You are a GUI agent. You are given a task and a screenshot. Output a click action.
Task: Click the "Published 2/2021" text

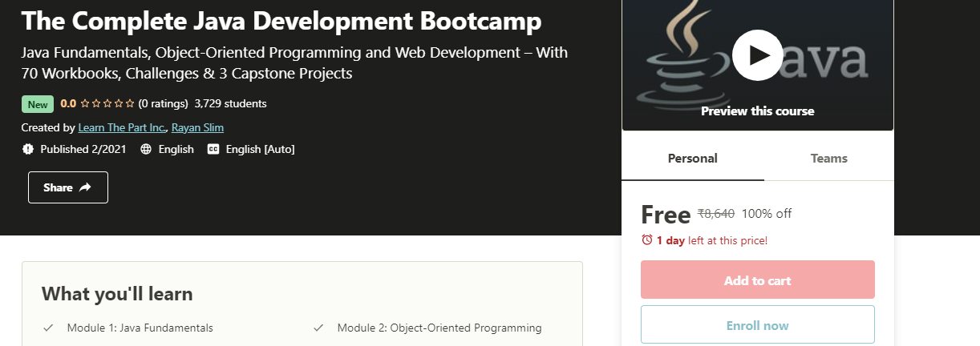click(x=83, y=149)
